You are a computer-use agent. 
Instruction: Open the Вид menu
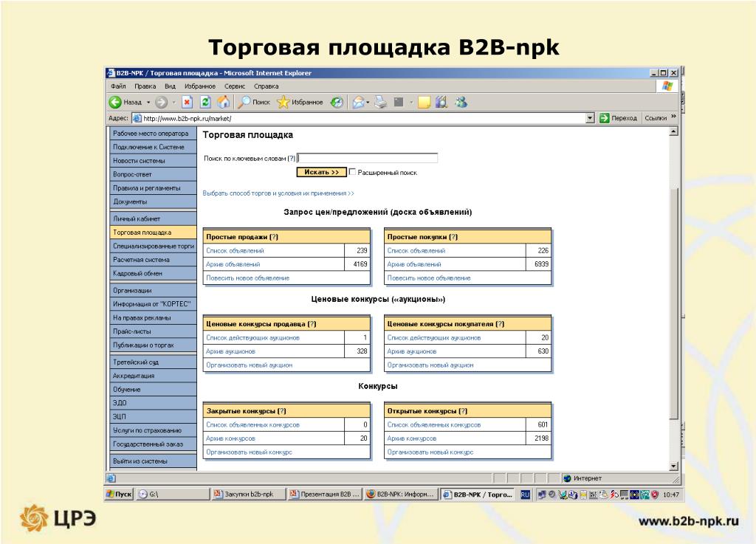(171, 86)
